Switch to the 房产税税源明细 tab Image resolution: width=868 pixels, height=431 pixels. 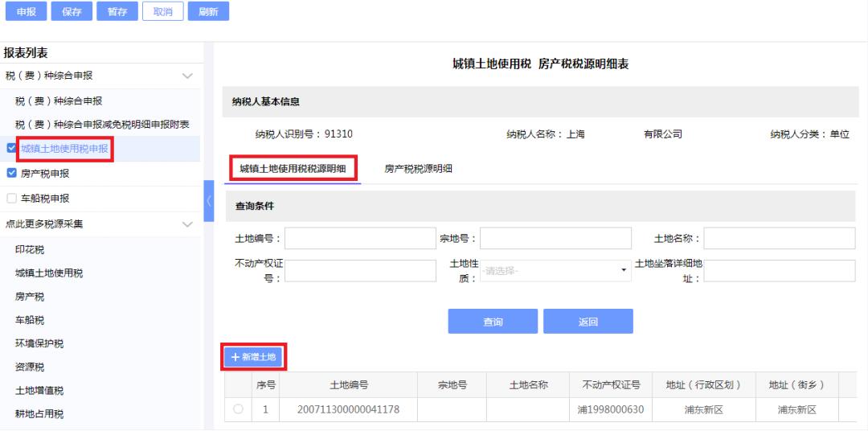click(418, 169)
